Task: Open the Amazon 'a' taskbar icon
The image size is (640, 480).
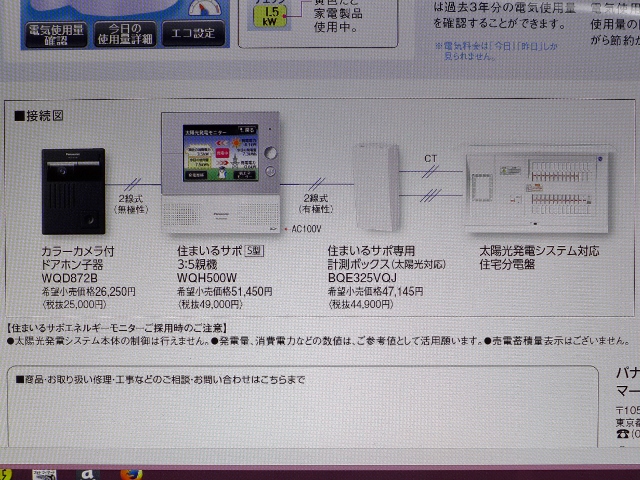Action: click(x=88, y=475)
